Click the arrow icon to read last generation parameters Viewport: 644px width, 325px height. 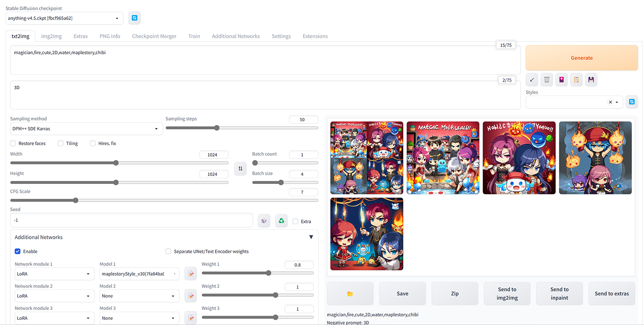tap(532, 80)
